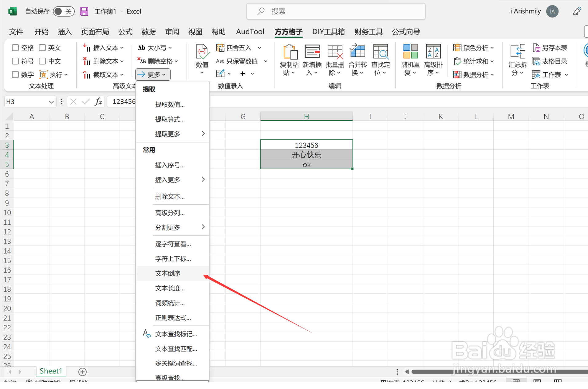Screen dimensions: 588x389
Task: Check the 中文 checkbox
Action: pos(42,61)
